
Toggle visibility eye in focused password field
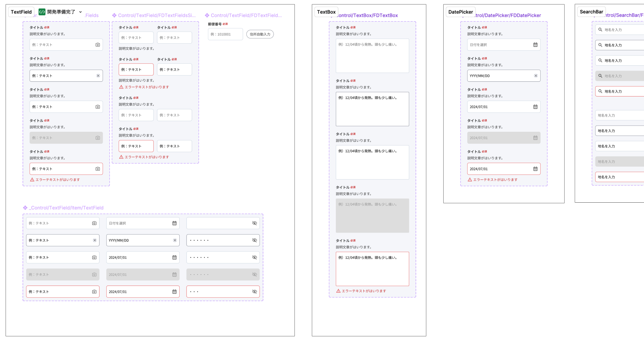pos(254,240)
